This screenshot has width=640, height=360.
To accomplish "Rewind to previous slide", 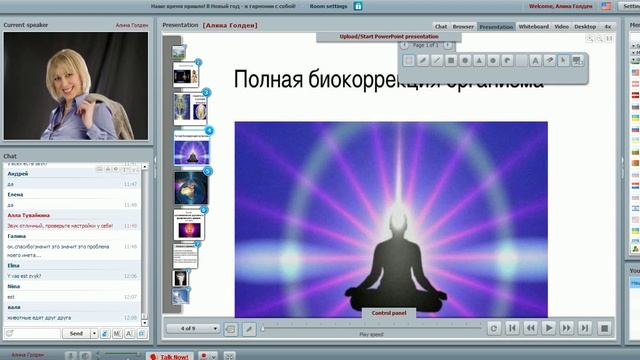I will click(531, 328).
